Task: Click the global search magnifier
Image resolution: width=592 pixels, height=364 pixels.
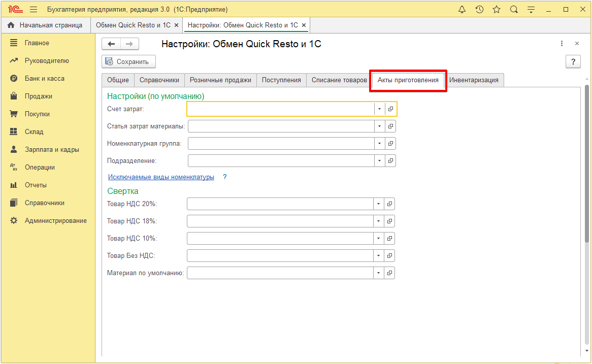Action: [x=513, y=10]
